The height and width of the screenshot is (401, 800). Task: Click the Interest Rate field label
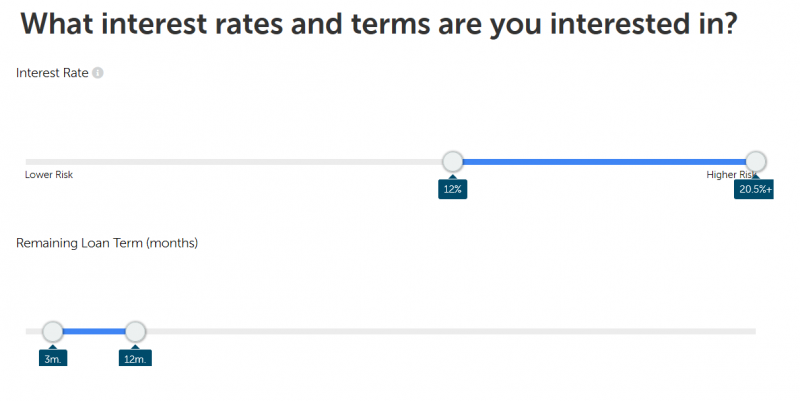[52, 73]
